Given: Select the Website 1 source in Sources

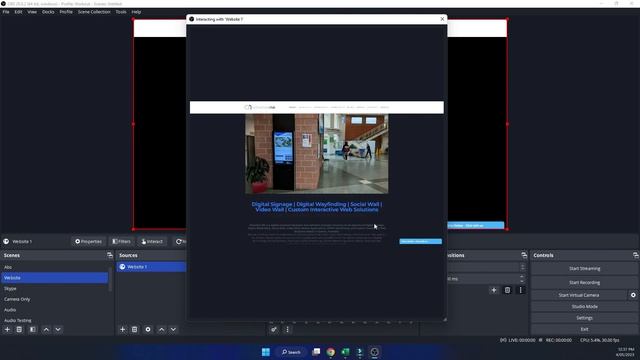Looking at the screenshot, I should [x=151, y=267].
